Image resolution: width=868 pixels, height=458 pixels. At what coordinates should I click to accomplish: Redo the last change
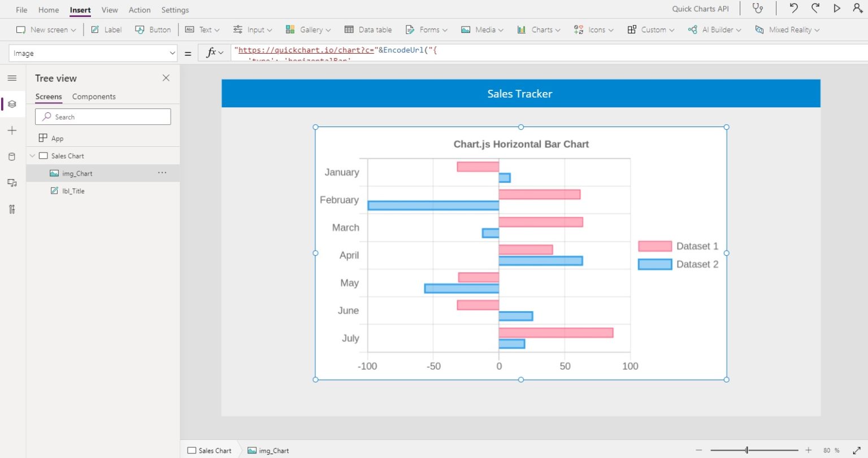pyautogui.click(x=815, y=8)
